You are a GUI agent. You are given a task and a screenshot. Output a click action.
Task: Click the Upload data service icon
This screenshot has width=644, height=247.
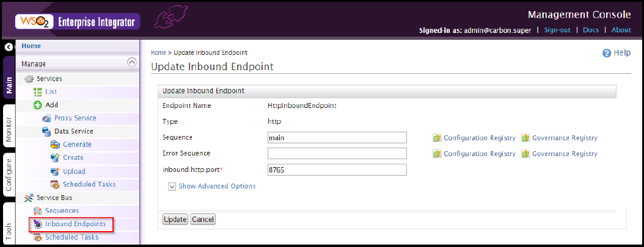click(x=55, y=171)
